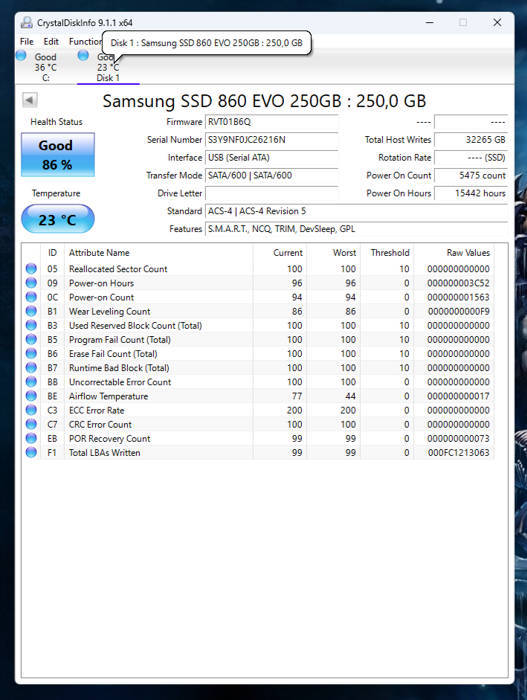Viewport: 527px width, 700px height.
Task: Click the Standard field ACS-4 Revision 5
Action: (356, 211)
